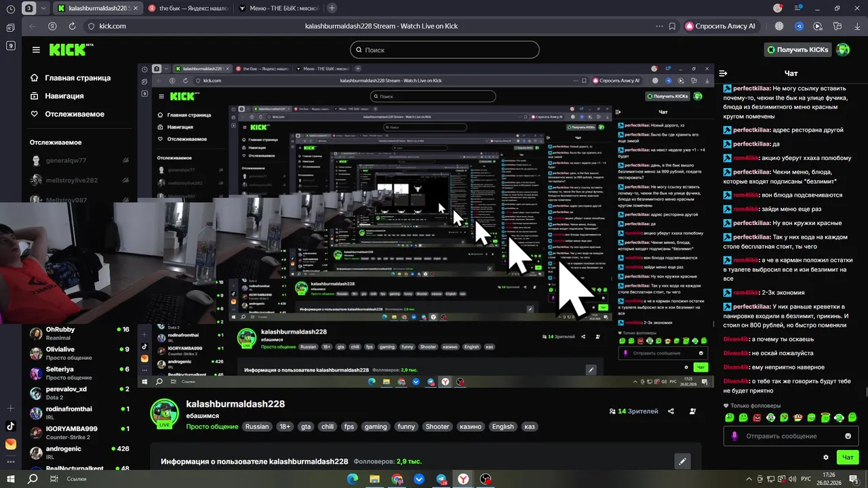The width and height of the screenshot is (868, 488).
Task: Switch to the 'Меню - THE БЫК' tab
Action: click(277, 8)
